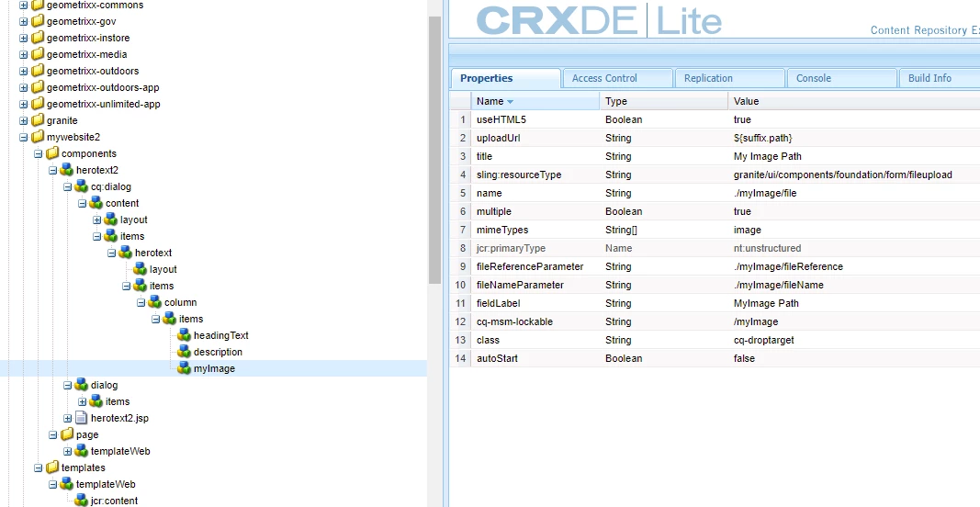Click the cq:dialog node icon
Image resolution: width=980 pixels, height=507 pixels.
pyautogui.click(x=82, y=186)
